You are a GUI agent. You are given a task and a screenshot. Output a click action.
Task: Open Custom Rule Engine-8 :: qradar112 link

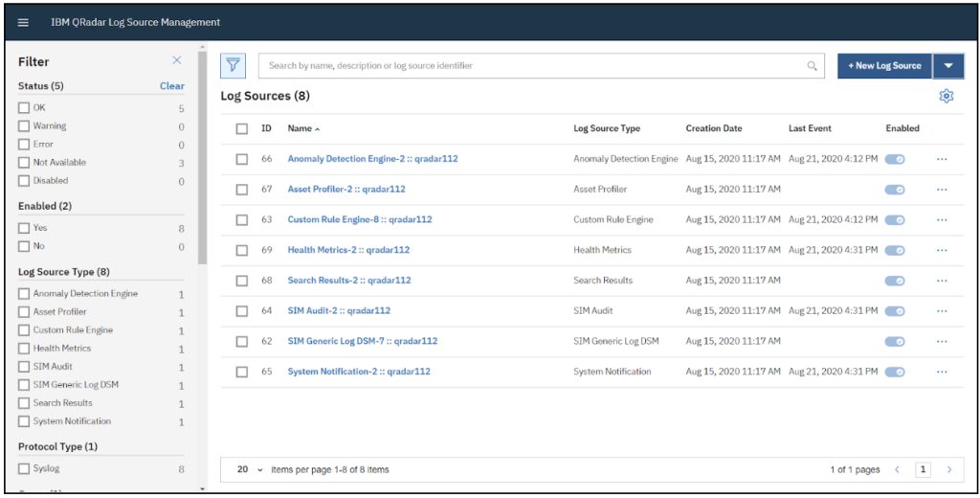coord(360,219)
